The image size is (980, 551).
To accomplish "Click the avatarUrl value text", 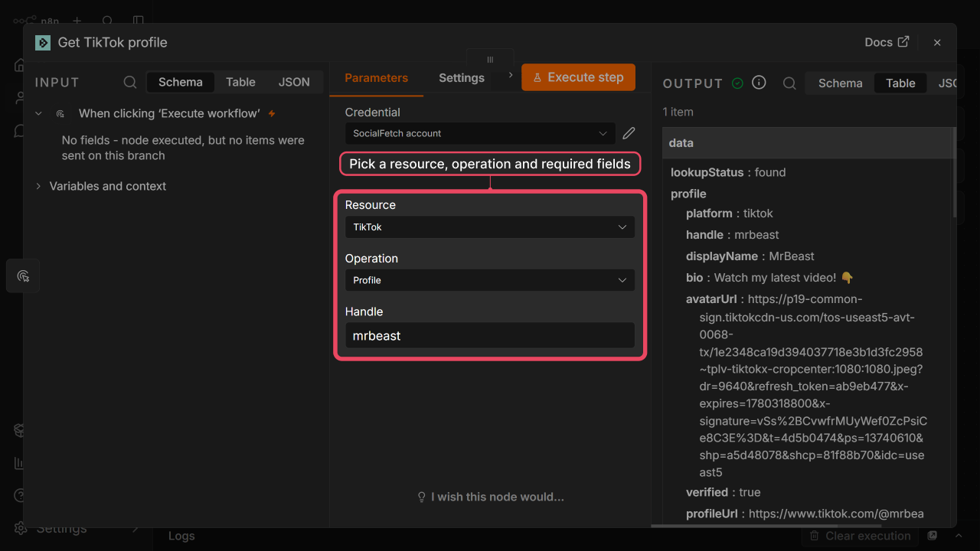I will 812,386.
